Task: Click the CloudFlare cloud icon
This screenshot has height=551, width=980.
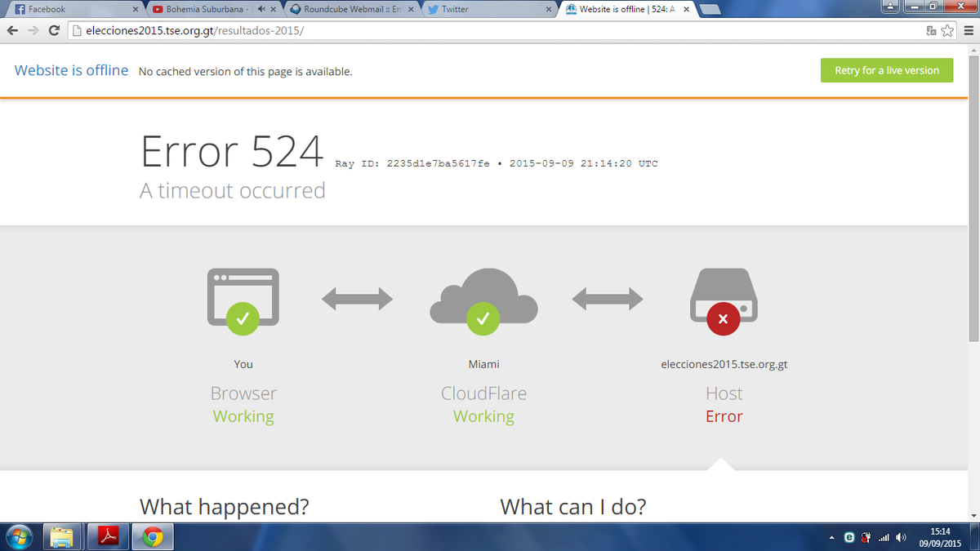Action: (x=483, y=300)
